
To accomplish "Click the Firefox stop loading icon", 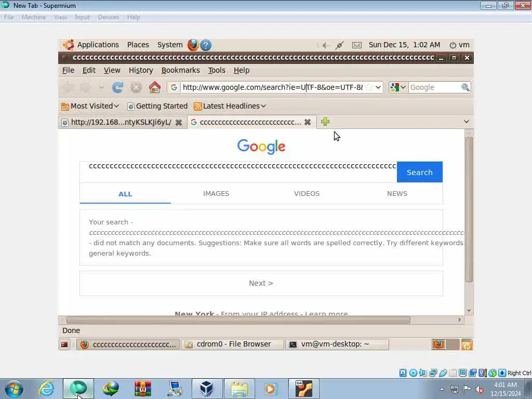I will pyautogui.click(x=136, y=87).
